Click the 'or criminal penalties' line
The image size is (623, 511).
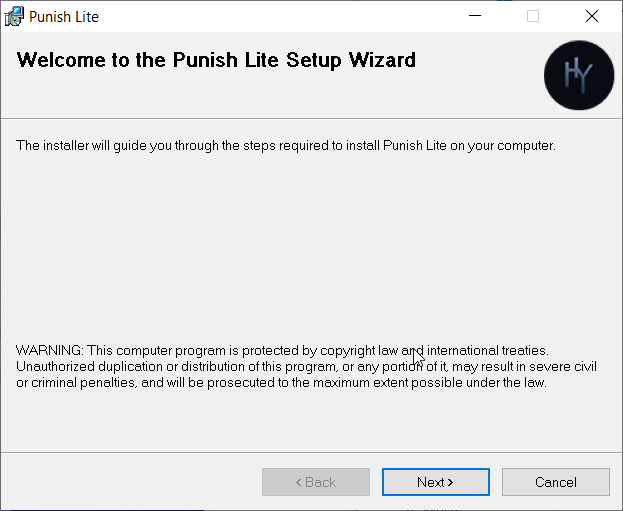(80, 383)
